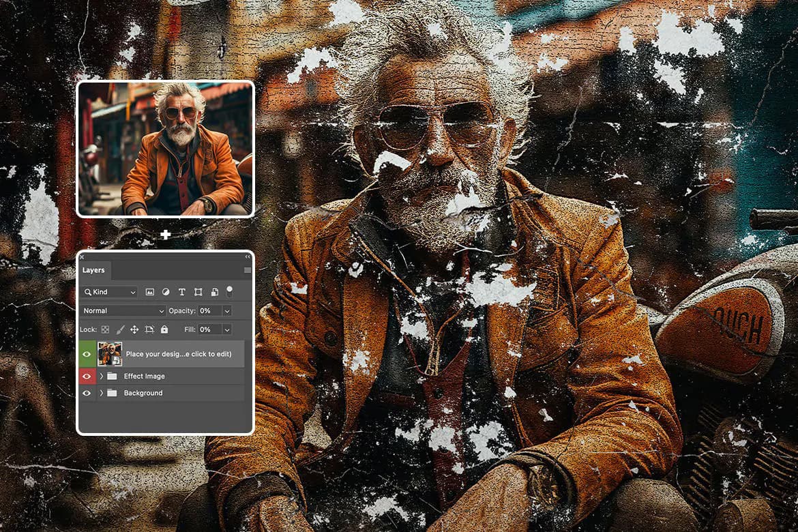
Task: Click the Effect Image folder icon
Action: tap(112, 376)
